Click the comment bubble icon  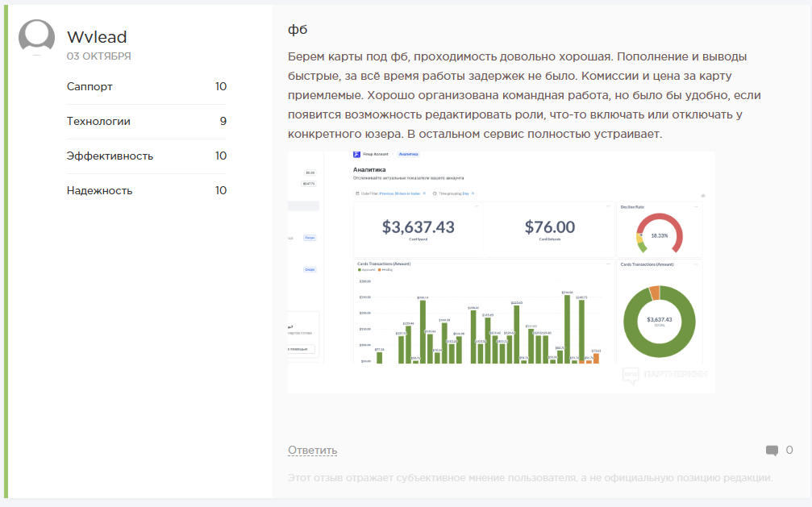point(772,450)
